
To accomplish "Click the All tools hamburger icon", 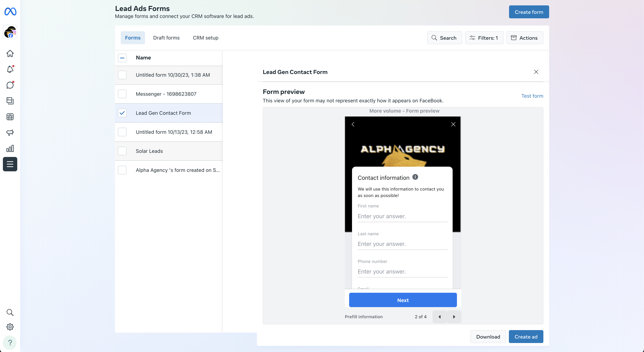I will [10, 164].
